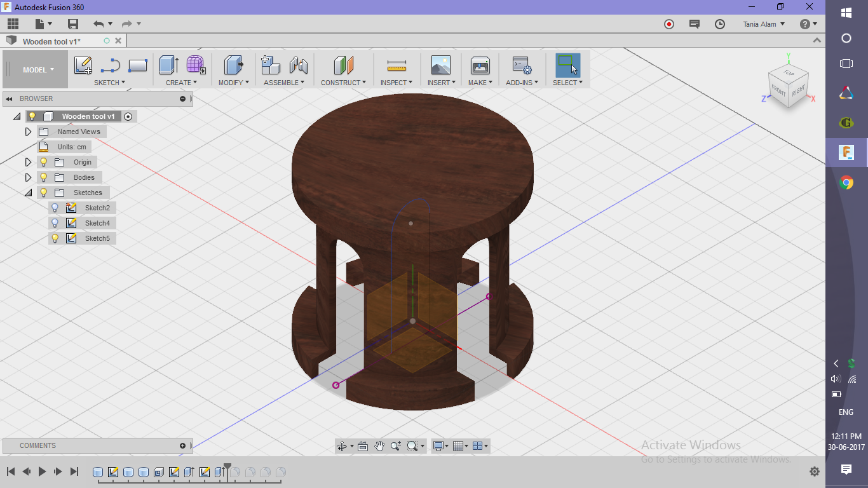
Task: Open the Grid and Snaps dropdown
Action: [x=460, y=446]
